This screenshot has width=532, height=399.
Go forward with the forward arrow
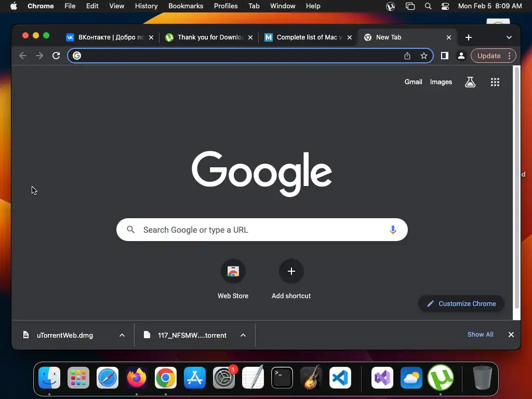click(x=39, y=56)
